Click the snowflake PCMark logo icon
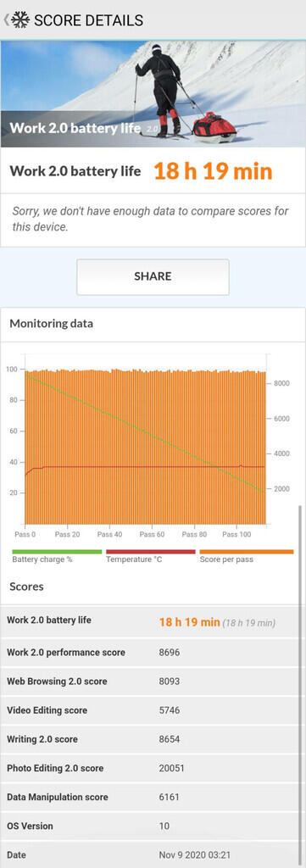 tap(20, 20)
